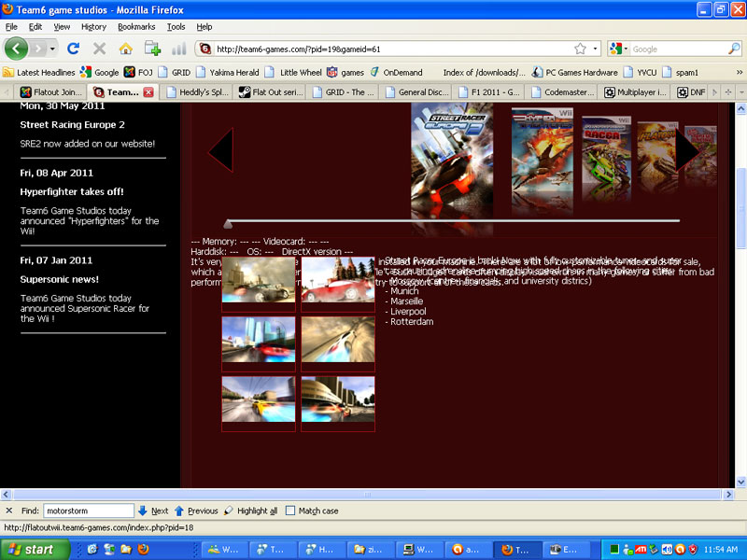Close the active Team6 tab

coord(148,91)
